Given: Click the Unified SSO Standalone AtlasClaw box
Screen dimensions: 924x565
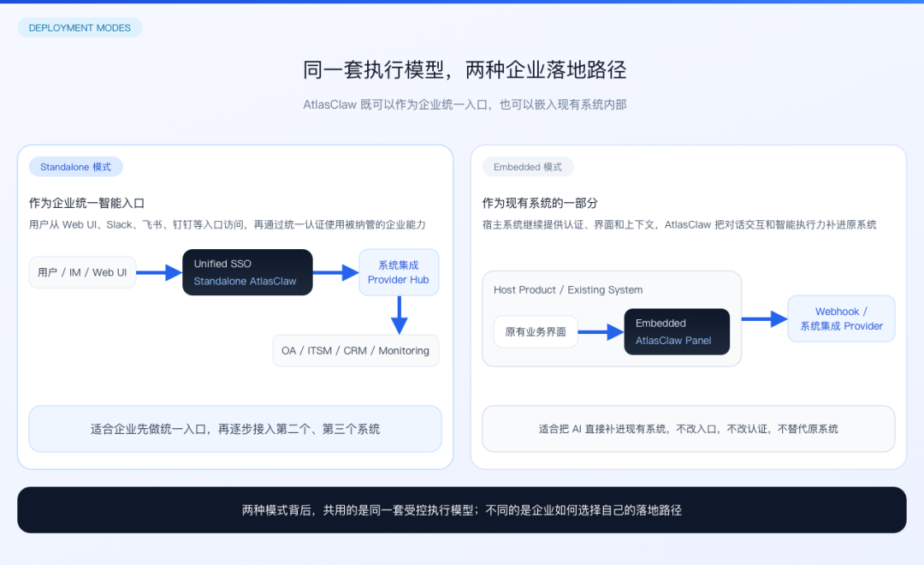Looking at the screenshot, I should coord(247,272).
